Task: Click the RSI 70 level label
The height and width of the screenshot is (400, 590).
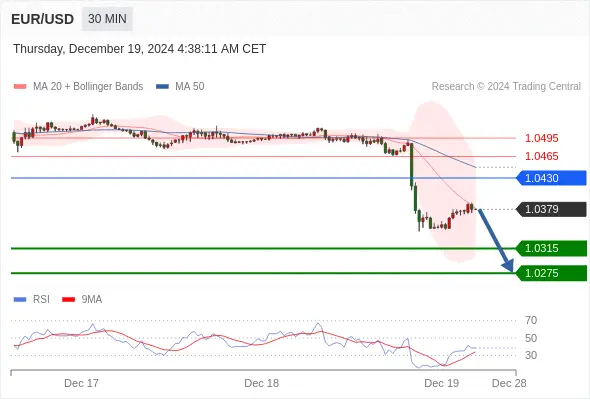Action: (x=531, y=321)
